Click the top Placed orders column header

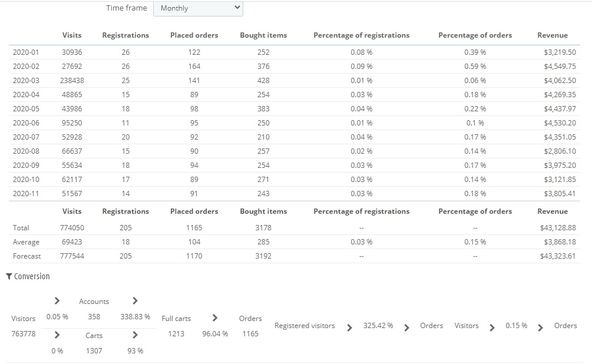[x=194, y=35]
